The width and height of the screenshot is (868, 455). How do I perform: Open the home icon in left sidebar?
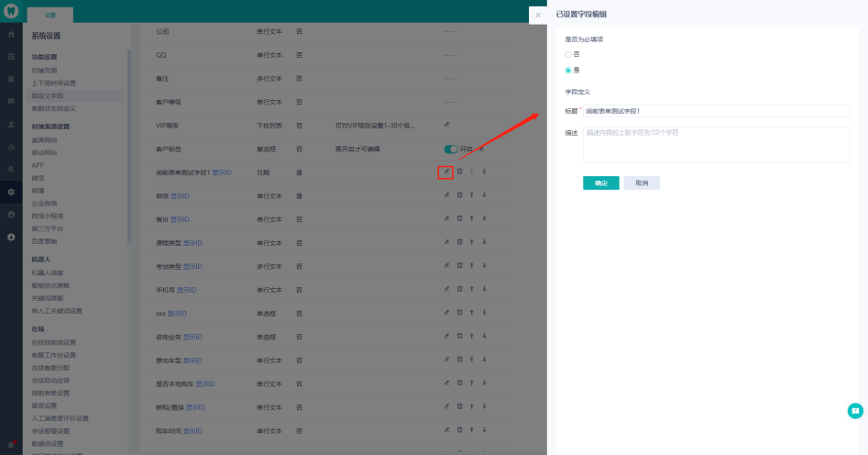[11, 34]
